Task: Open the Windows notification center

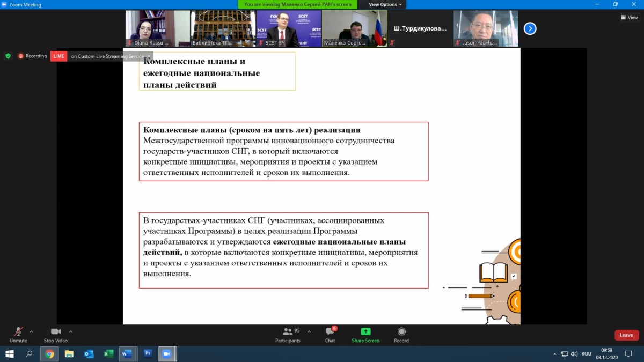Action: (628, 354)
